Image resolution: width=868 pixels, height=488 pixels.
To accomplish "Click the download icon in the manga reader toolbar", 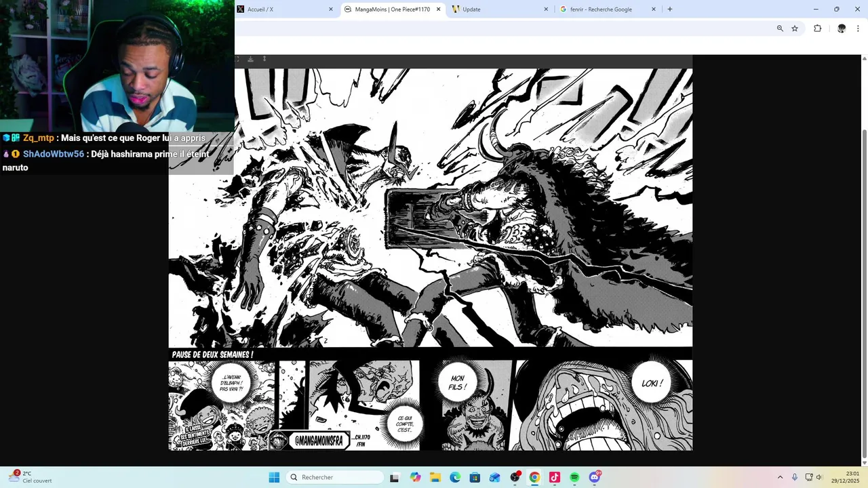I will [250, 59].
